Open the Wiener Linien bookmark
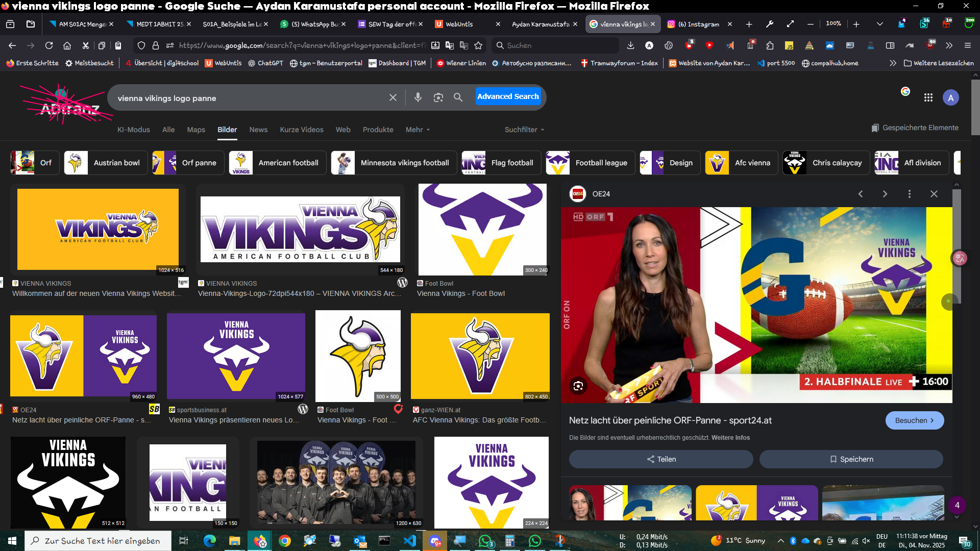Image resolution: width=980 pixels, height=551 pixels. (461, 63)
